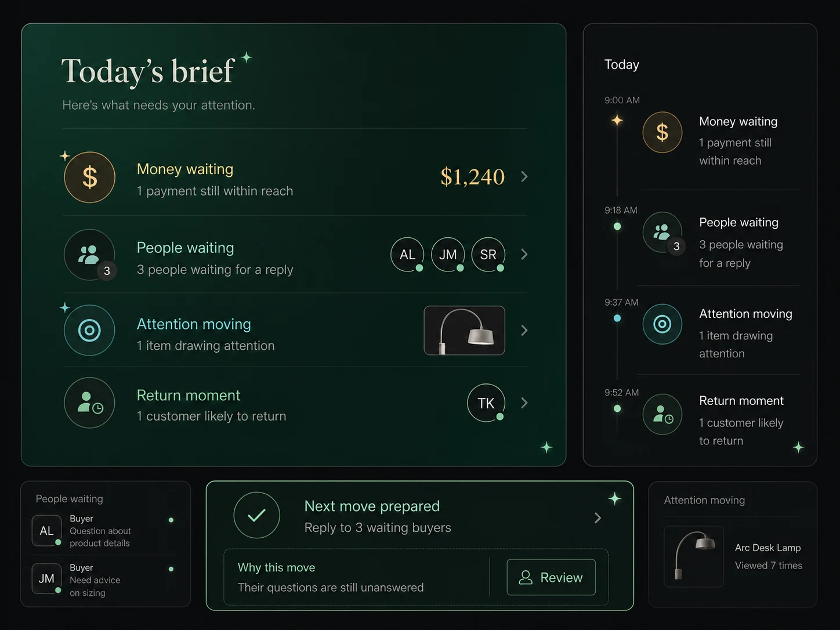Select the SR avatar in People waiting row
840x630 pixels.
488,255
